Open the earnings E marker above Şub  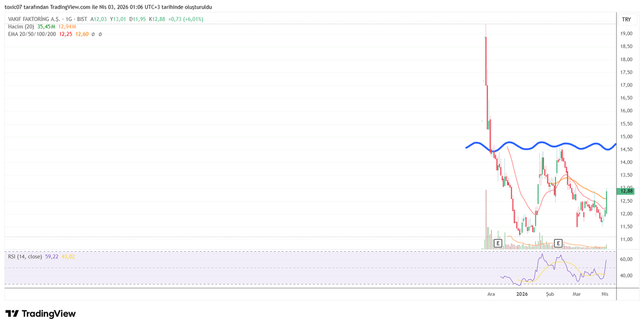pyautogui.click(x=559, y=243)
